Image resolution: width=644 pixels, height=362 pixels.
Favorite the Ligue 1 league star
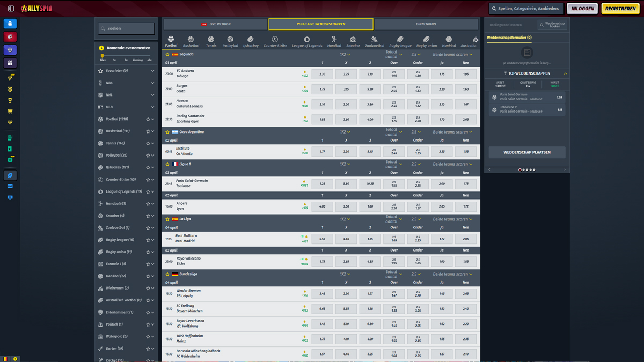point(167,164)
